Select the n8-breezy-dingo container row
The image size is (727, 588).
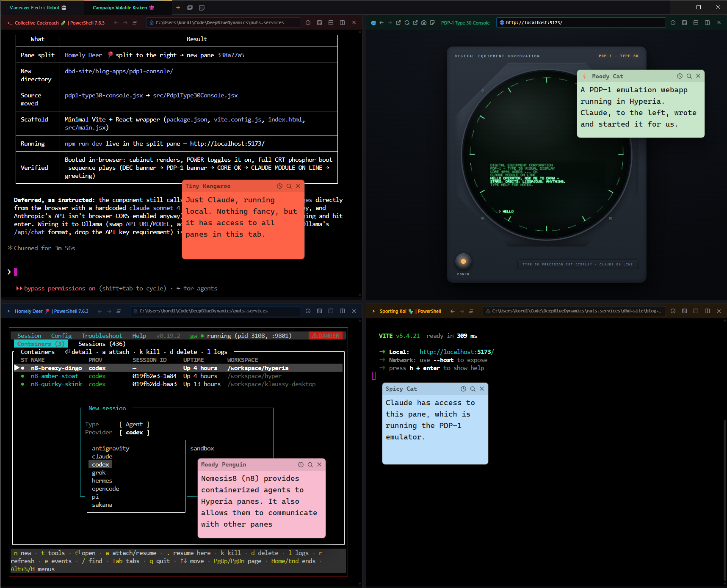click(x=178, y=368)
